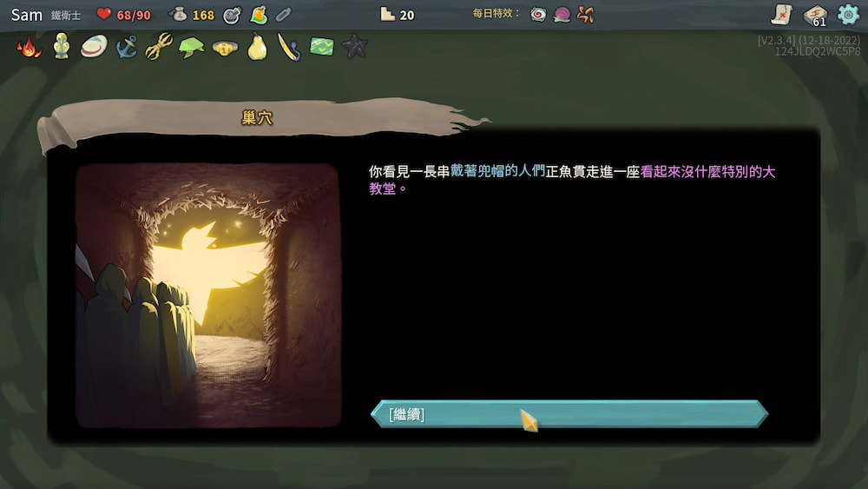Open the settings gear
Screen dimensions: 868x489
tap(848, 15)
